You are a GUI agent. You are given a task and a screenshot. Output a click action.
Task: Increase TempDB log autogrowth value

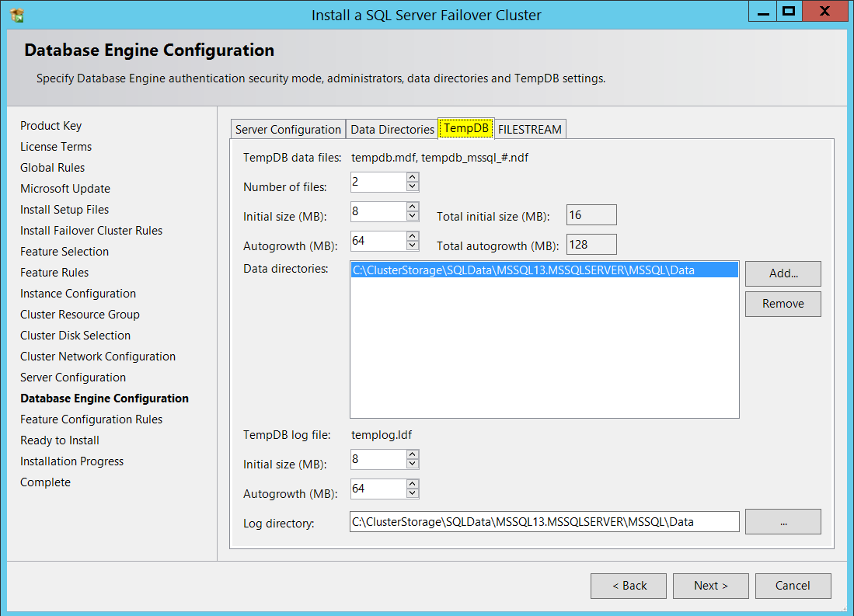coord(413,484)
